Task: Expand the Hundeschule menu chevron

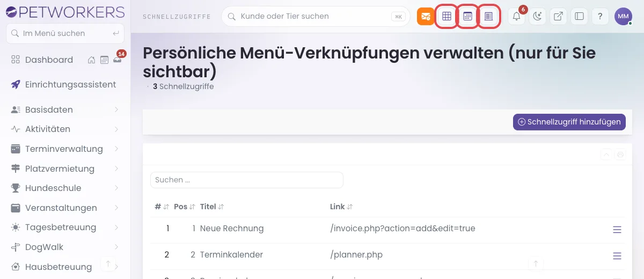Action: pyautogui.click(x=116, y=188)
